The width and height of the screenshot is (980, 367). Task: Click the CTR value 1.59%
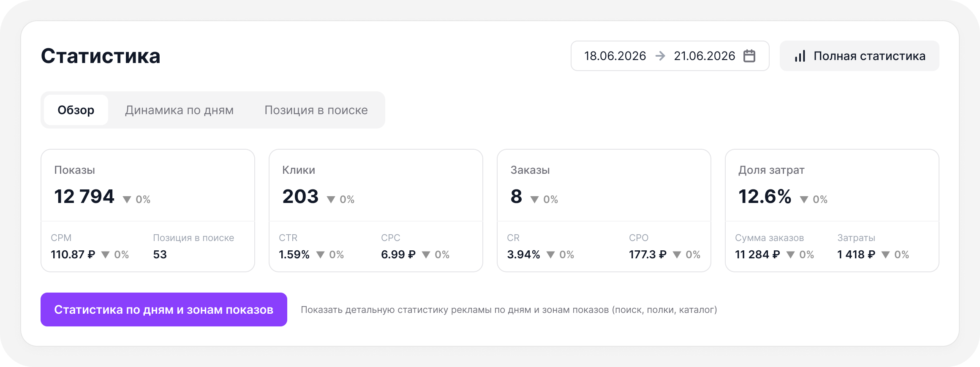coord(294,255)
